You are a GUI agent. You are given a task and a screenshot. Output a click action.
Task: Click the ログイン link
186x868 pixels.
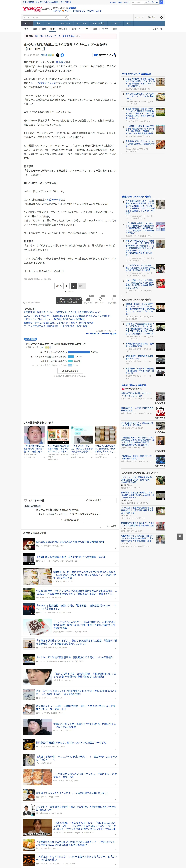pos(57,11)
